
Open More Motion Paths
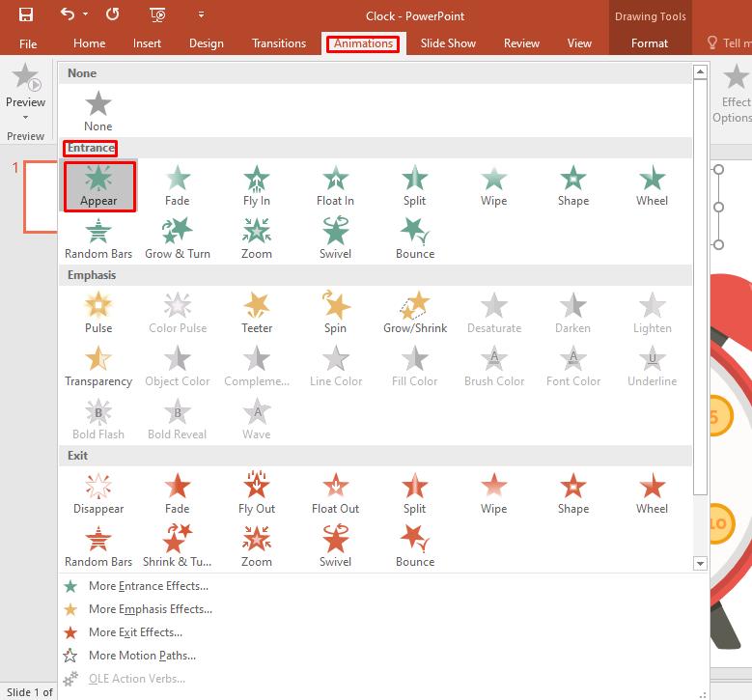click(x=142, y=656)
